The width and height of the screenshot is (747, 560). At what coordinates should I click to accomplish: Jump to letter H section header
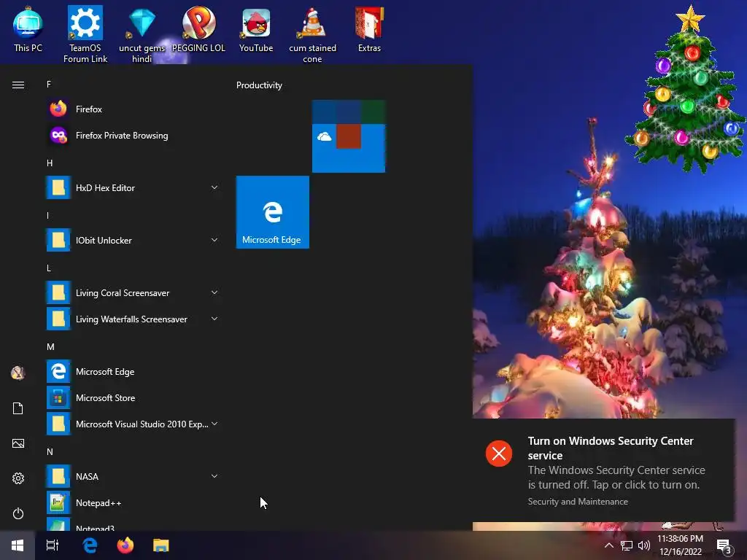pos(50,163)
